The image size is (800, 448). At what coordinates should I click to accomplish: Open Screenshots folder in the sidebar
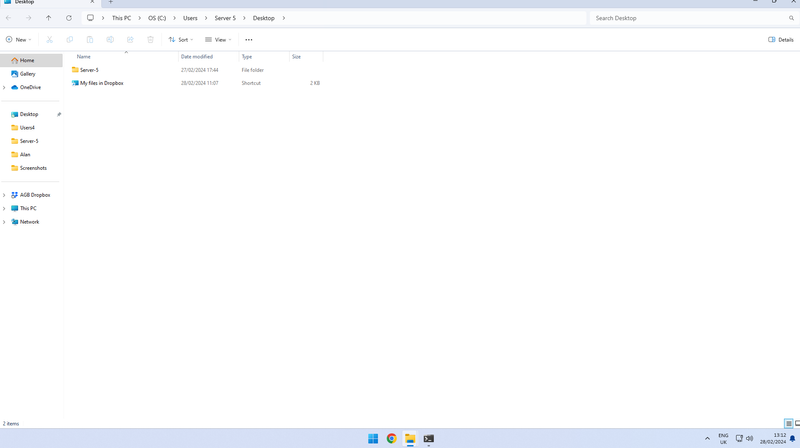tap(32, 168)
